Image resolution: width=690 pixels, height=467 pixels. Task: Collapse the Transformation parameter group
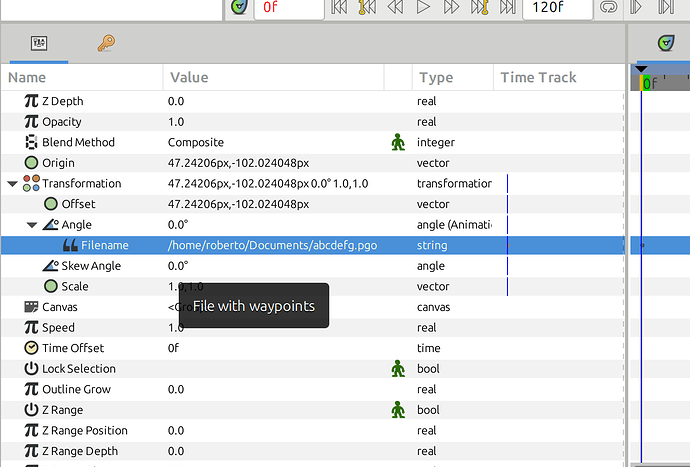(12, 184)
